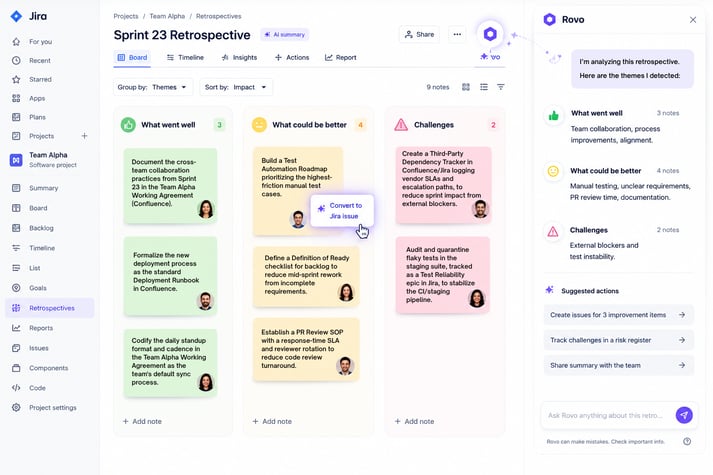Viewport: 713px width, 475px height.
Task: Click the AI summary badge
Action: click(285, 35)
